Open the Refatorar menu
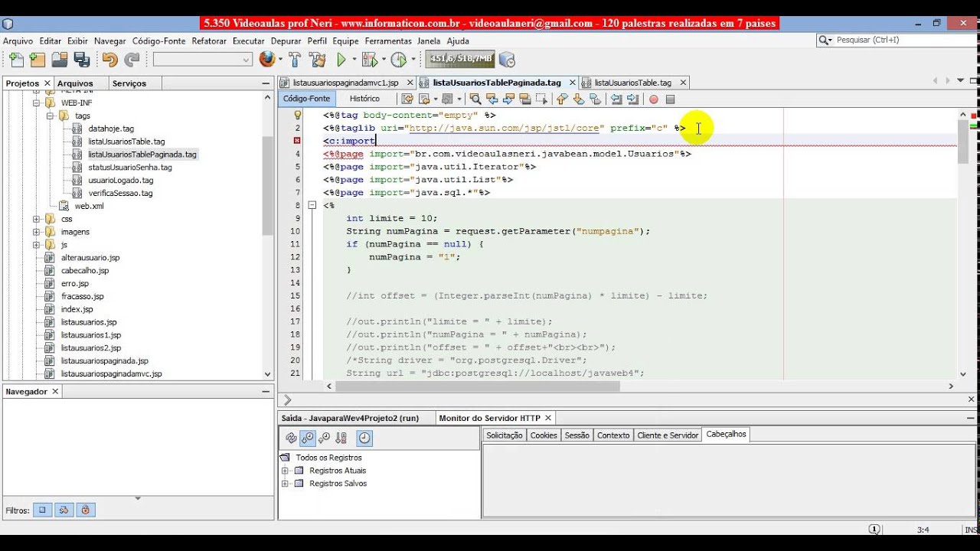This screenshot has height=551, width=980. (x=209, y=41)
